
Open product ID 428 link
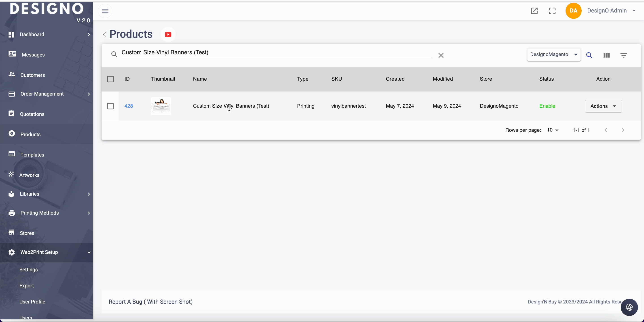(129, 106)
